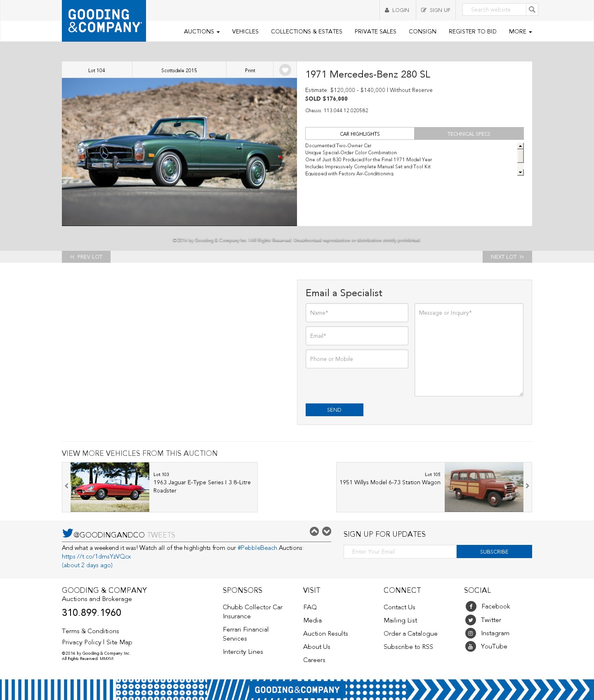Open the Careers link
The width and height of the screenshot is (594, 700).
tap(314, 660)
